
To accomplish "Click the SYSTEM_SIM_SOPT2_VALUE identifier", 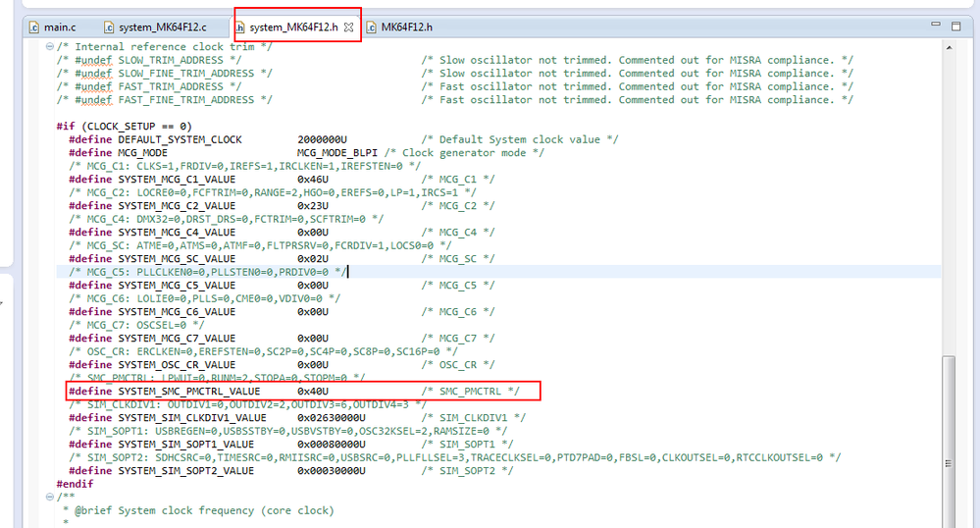I will tap(186, 470).
